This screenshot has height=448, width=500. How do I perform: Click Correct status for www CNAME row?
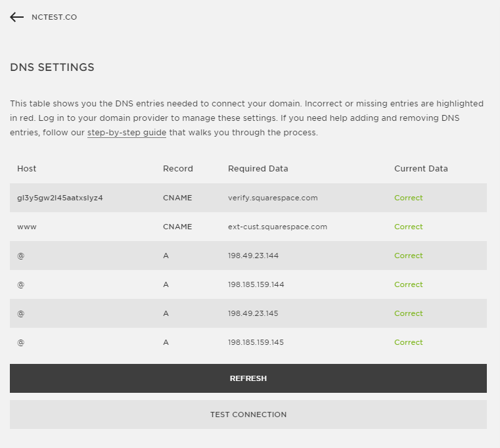click(x=409, y=227)
